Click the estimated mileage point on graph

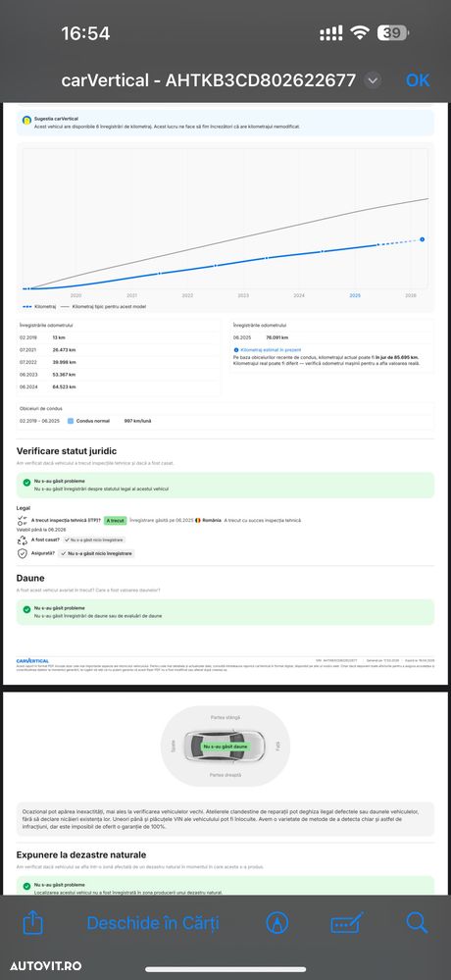click(x=423, y=239)
